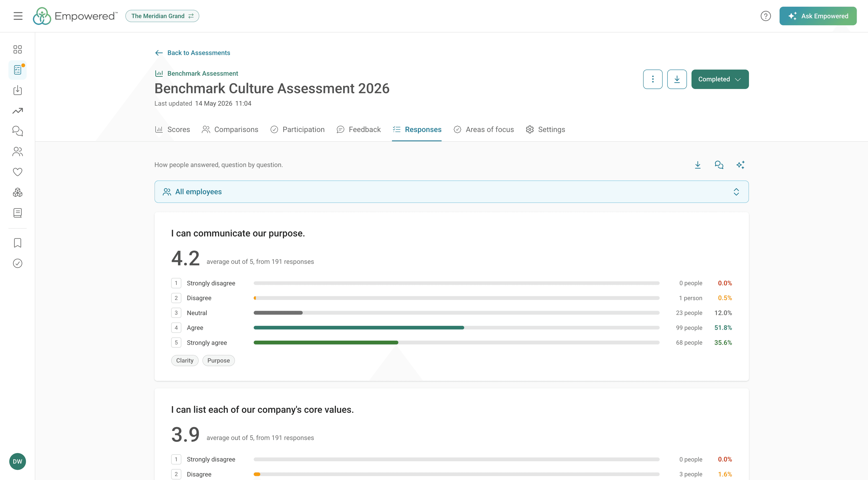The width and height of the screenshot is (868, 480).
Task: Click the Empowered logo
Action: tap(75, 16)
